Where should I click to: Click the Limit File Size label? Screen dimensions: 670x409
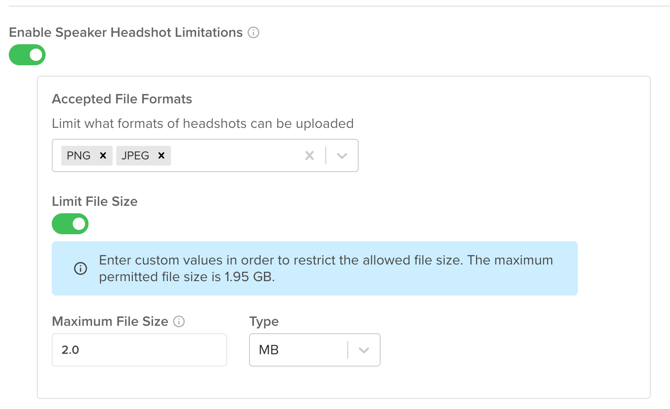coord(95,201)
